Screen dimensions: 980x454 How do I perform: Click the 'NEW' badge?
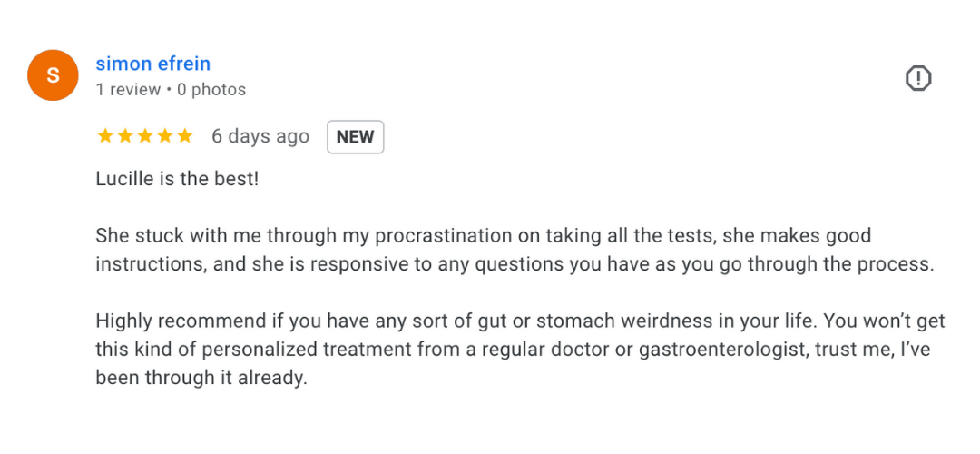355,137
